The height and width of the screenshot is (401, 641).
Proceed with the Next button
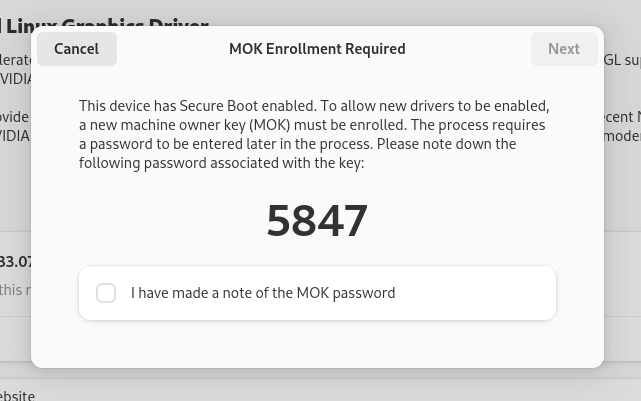564,49
